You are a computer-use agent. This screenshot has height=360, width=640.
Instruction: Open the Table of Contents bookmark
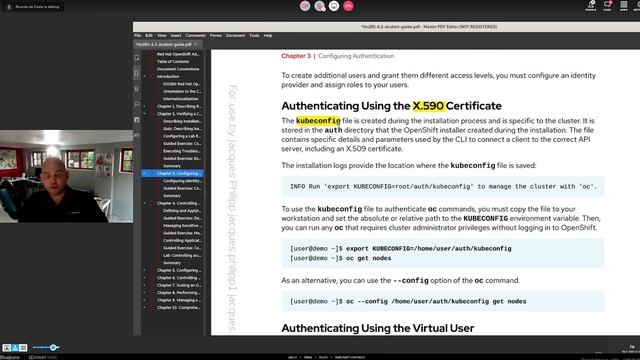[x=173, y=62]
